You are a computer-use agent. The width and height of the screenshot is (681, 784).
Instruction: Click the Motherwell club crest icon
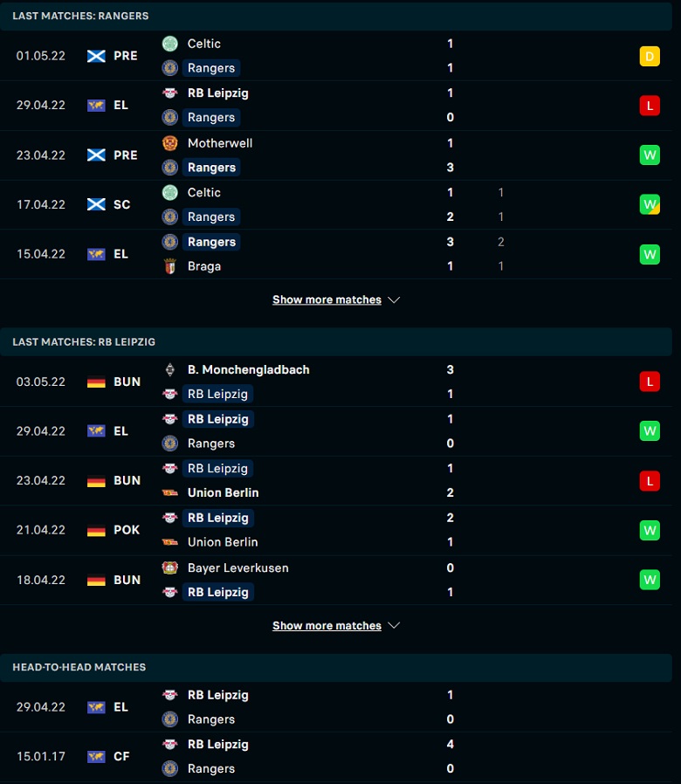170,143
